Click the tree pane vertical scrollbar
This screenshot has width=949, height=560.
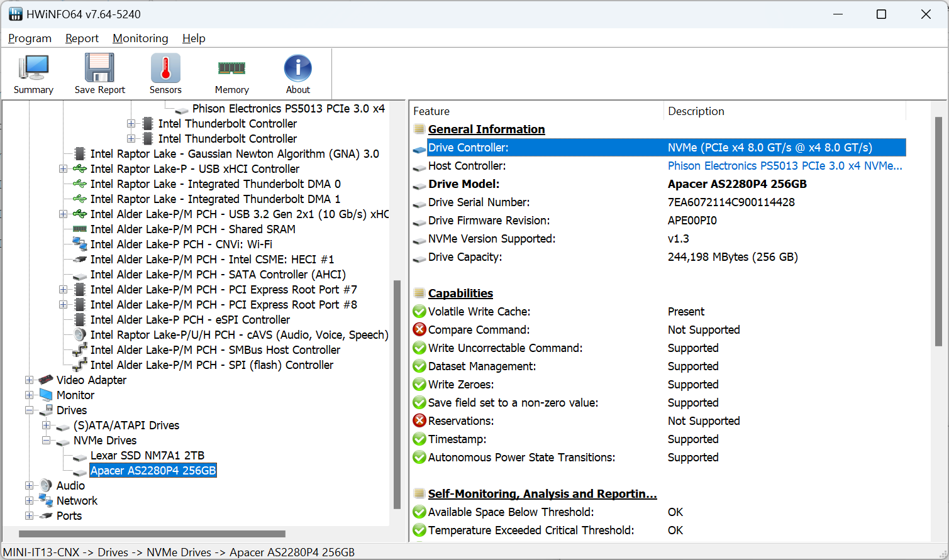[397, 394]
